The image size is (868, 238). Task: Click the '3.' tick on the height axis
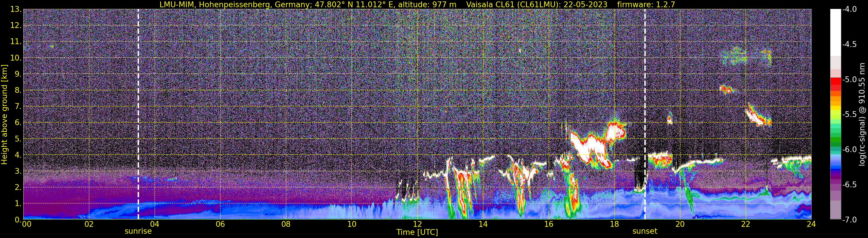pyautogui.click(x=18, y=171)
